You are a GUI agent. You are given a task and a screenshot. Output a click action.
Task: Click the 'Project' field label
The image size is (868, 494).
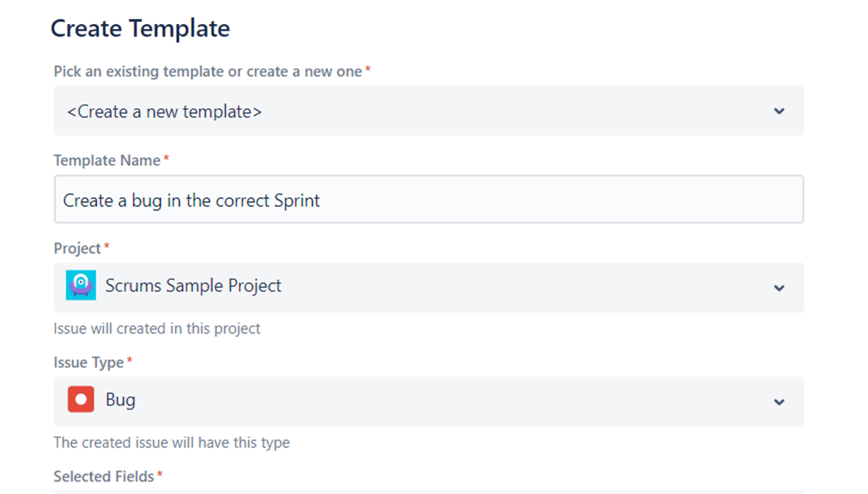pos(77,248)
